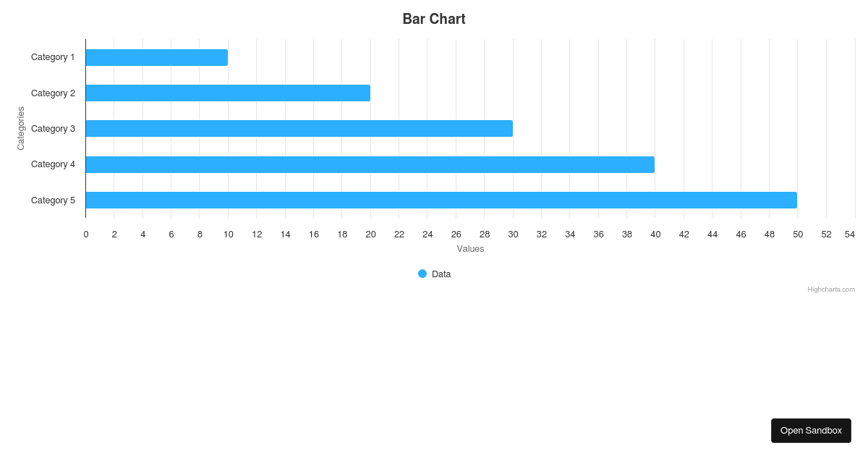Screen dimensions: 868x456
Task: Select the Category 2 bar
Action: click(x=227, y=93)
